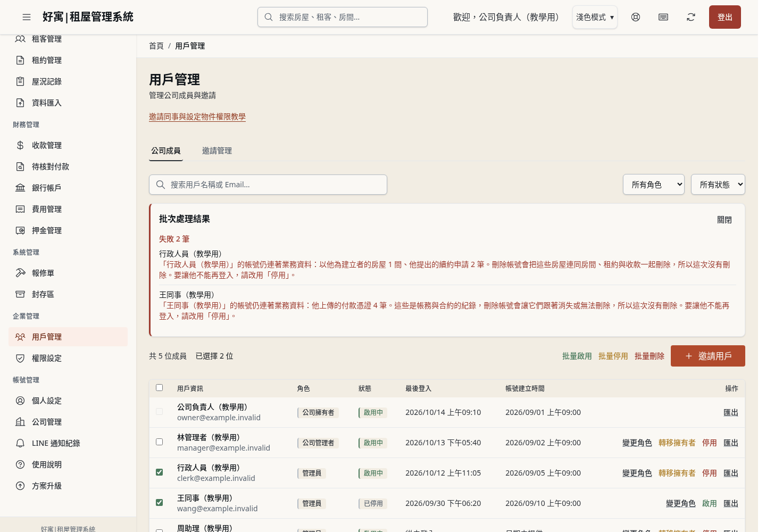The image size is (766, 532).
Task: Open LINE 通知紀錄 bell icon
Action: coord(20,443)
